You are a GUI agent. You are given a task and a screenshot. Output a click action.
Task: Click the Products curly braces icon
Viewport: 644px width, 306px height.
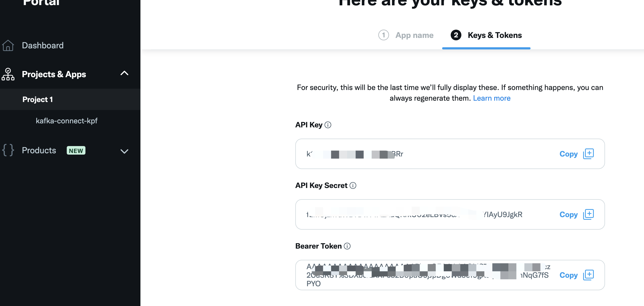[x=8, y=150]
